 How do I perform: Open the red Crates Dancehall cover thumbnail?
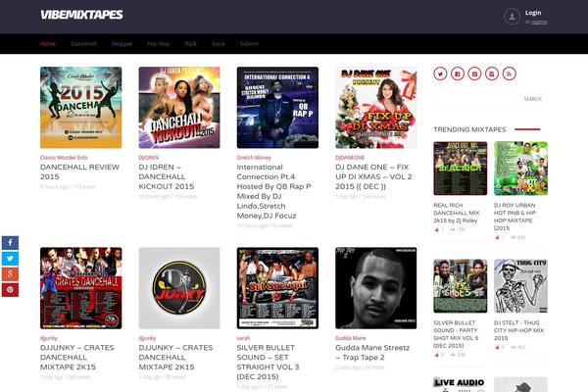tap(81, 288)
